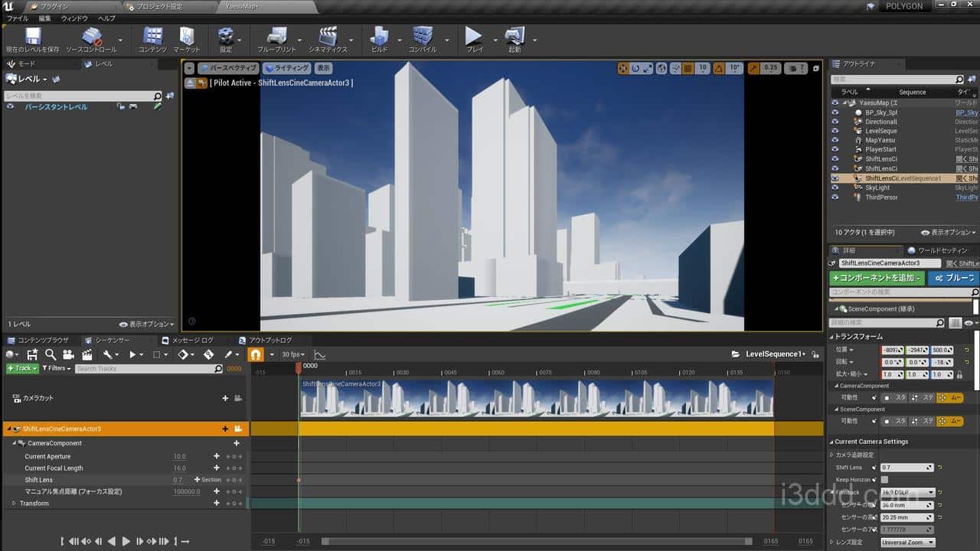Expand the Transform track in sequencer
Image resolution: width=980 pixels, height=551 pixels.
(13, 504)
